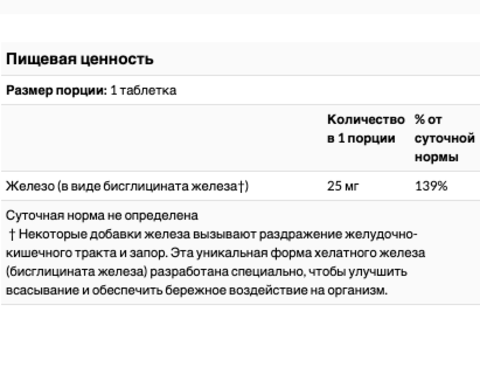Click 'кишечного тракта и запор' text

[x=86, y=253]
